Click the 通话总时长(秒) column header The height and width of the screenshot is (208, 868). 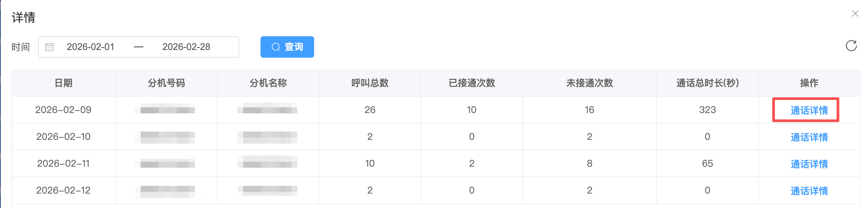pos(707,83)
